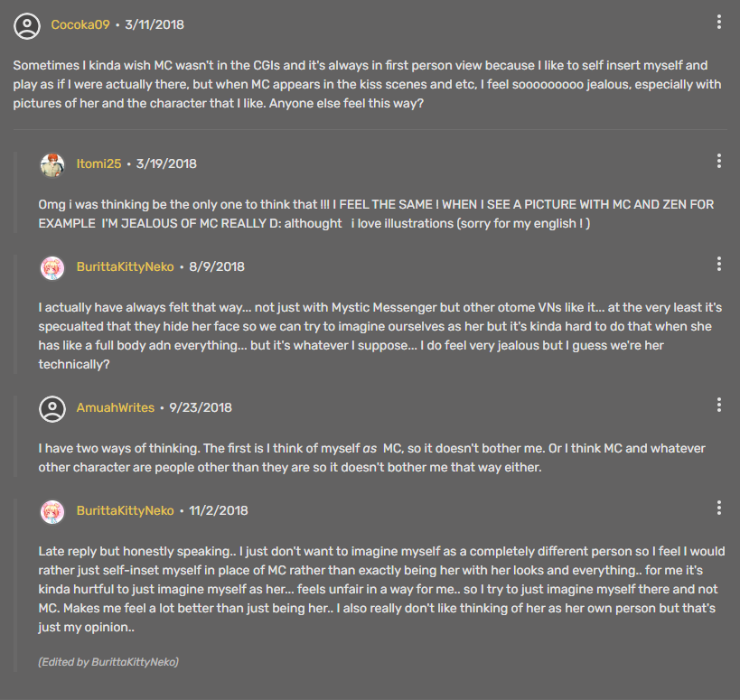Click AmuahWrites' default profile avatar icon
The width and height of the screenshot is (740, 700).
coord(52,408)
